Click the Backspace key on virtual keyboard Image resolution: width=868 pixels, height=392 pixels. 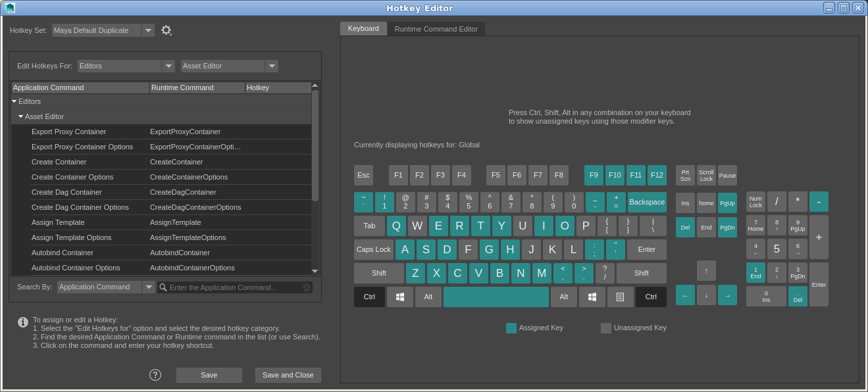647,202
